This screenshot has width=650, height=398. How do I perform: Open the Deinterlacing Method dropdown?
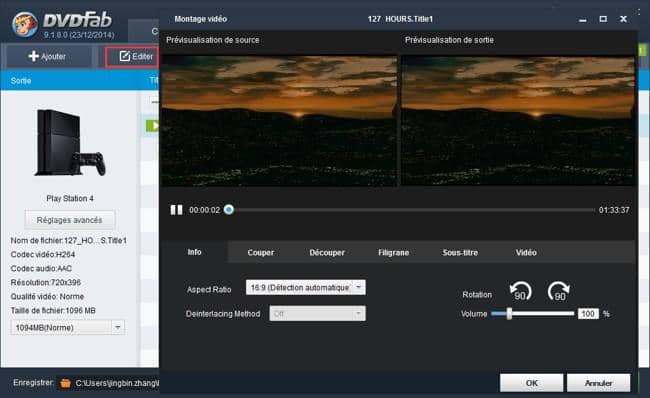[x=318, y=313]
